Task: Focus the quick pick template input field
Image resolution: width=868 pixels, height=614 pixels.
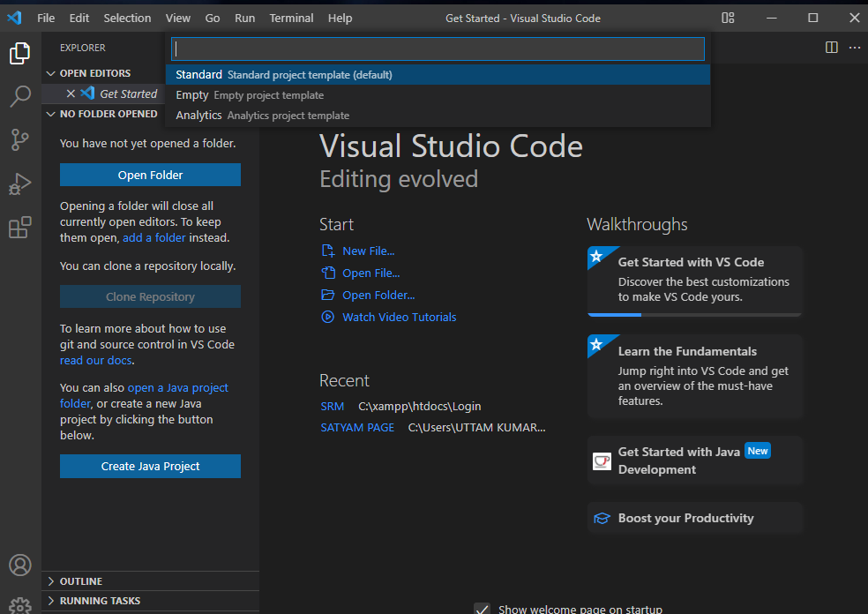Action: pyautogui.click(x=438, y=49)
